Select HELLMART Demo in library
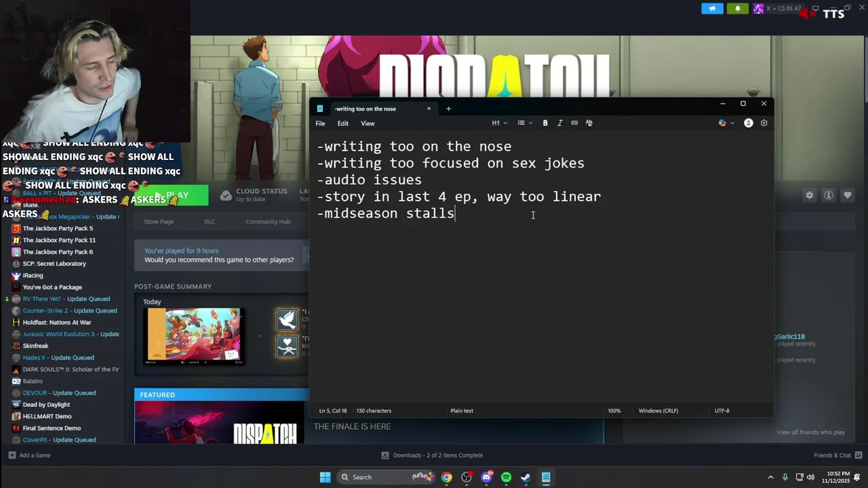The image size is (868, 488). click(47, 416)
